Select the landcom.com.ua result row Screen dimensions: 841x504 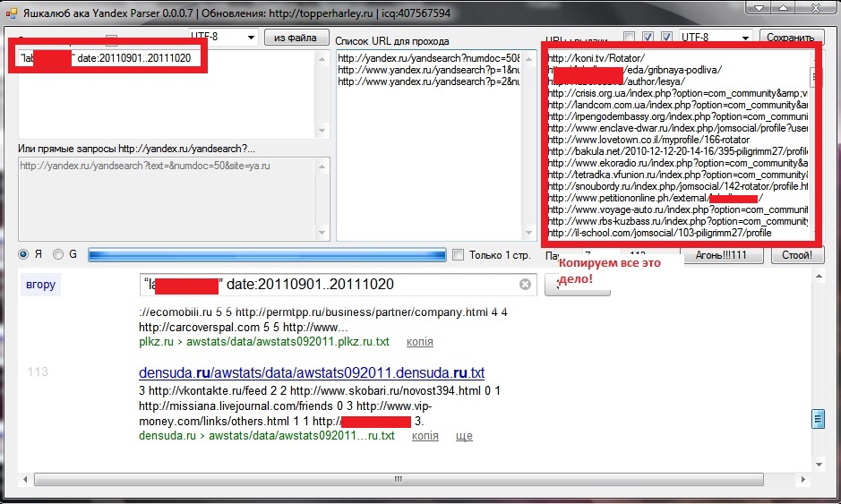tap(678, 105)
